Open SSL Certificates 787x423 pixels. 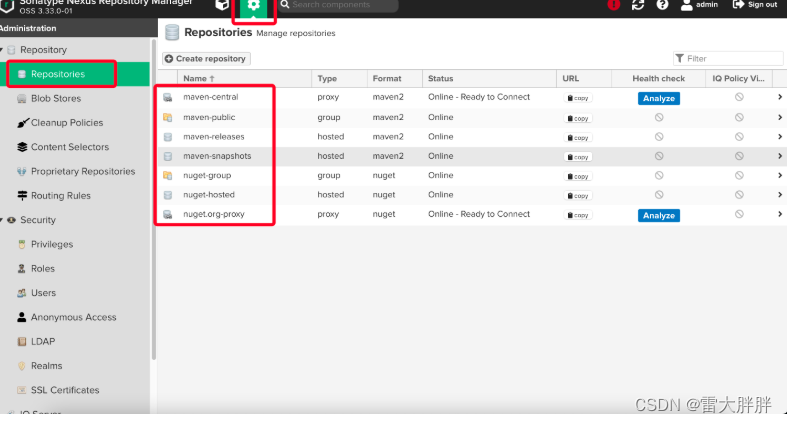pos(65,390)
